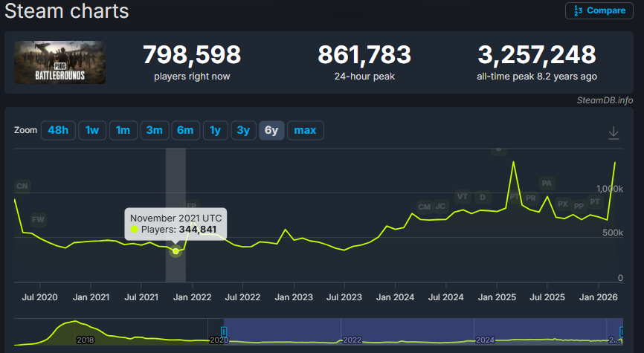Choose the 6m zoom option
The width and height of the screenshot is (644, 353).
click(185, 131)
